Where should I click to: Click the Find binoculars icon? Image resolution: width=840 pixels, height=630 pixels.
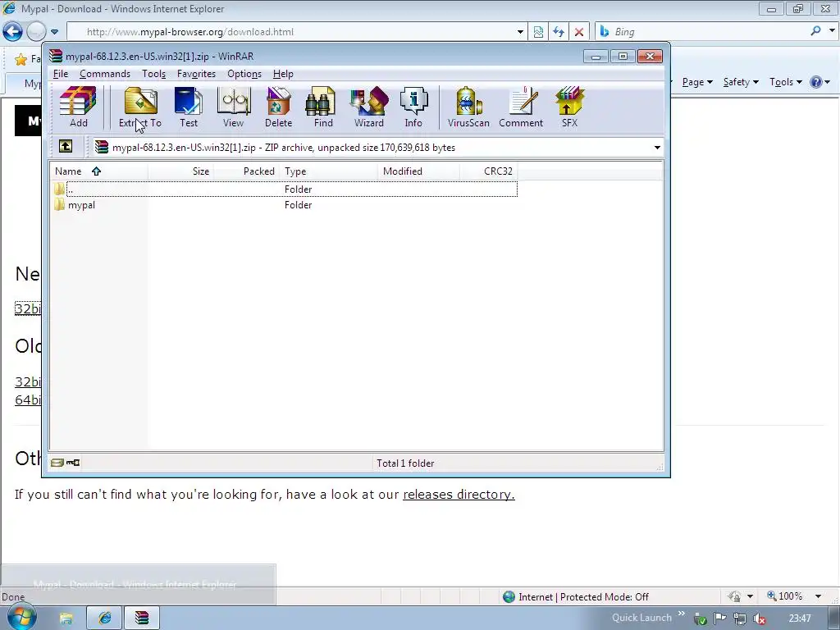tap(323, 107)
